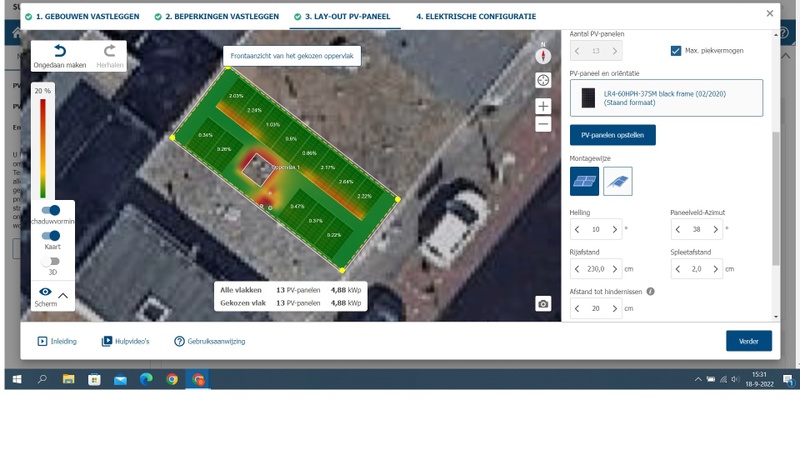800x450 pixels.
Task: Open the Inleiding link
Action: (57, 341)
